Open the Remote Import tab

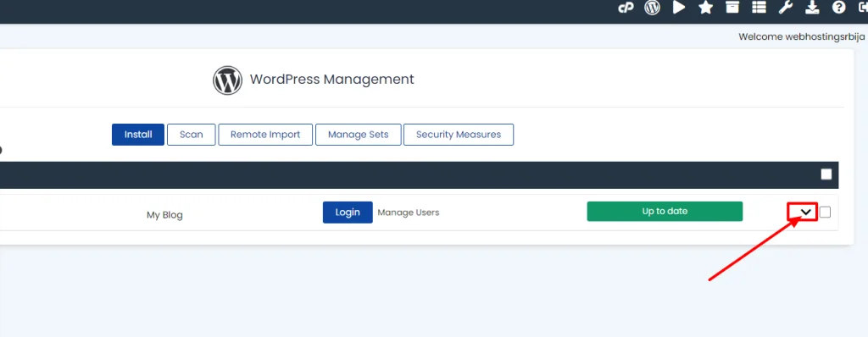click(265, 135)
